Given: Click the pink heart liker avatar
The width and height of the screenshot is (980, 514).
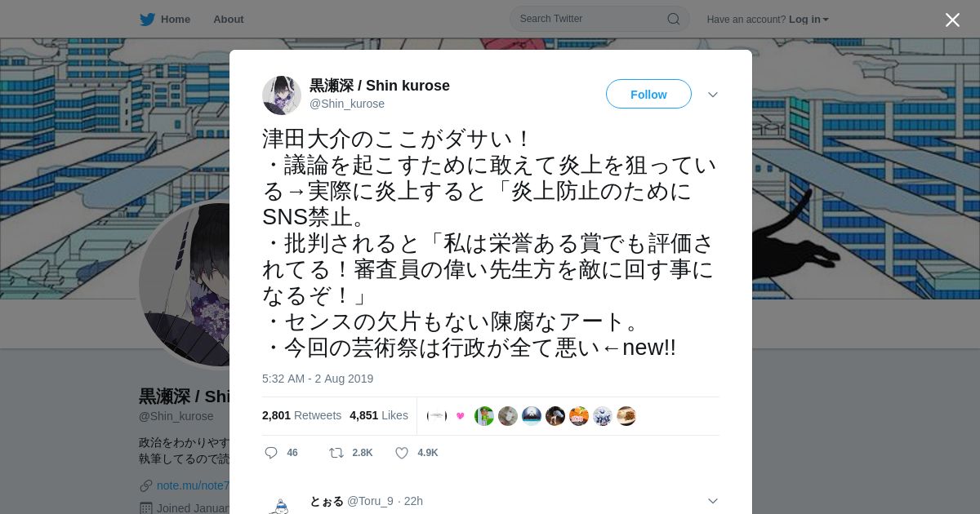Looking at the screenshot, I should coord(461,416).
